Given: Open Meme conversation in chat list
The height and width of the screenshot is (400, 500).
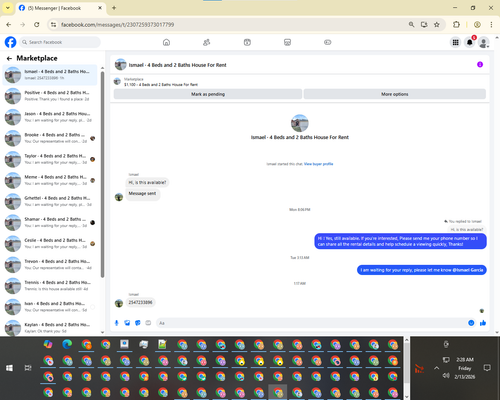Looking at the screenshot, I should tap(50, 180).
